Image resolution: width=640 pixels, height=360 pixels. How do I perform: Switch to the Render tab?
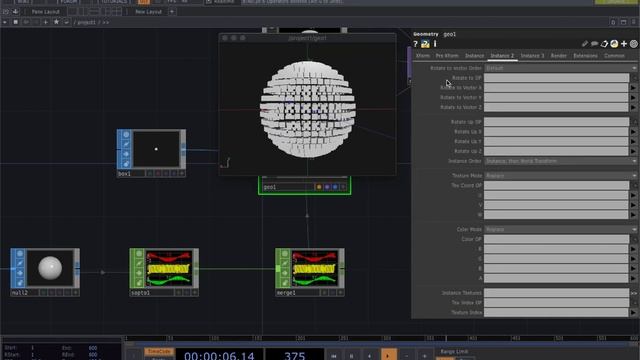tap(558, 56)
